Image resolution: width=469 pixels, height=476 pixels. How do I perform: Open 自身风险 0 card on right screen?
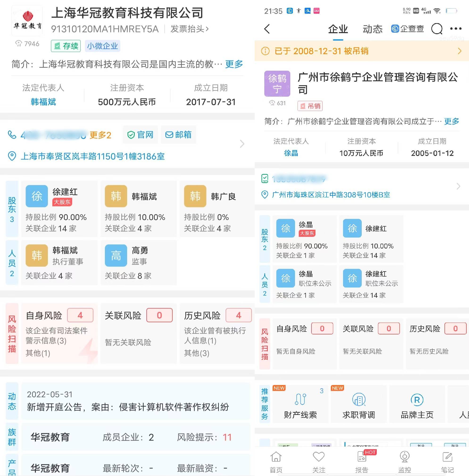[x=304, y=344]
